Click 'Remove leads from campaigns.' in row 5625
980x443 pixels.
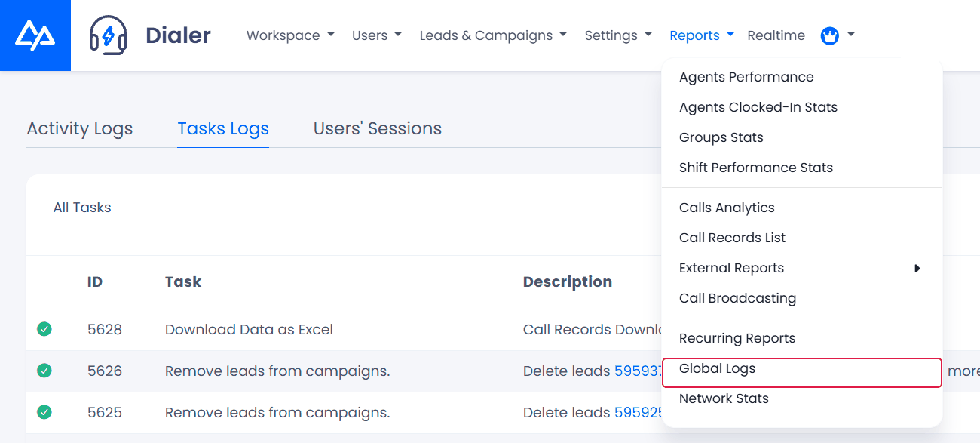[277, 412]
